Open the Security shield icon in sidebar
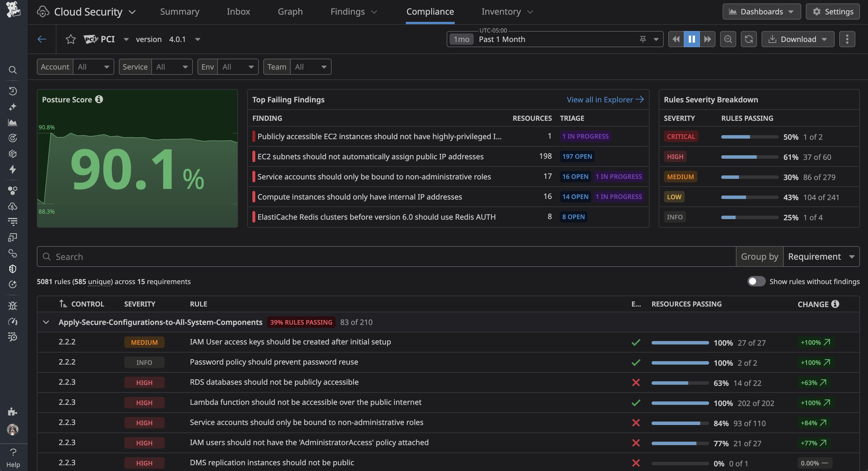 click(x=13, y=269)
